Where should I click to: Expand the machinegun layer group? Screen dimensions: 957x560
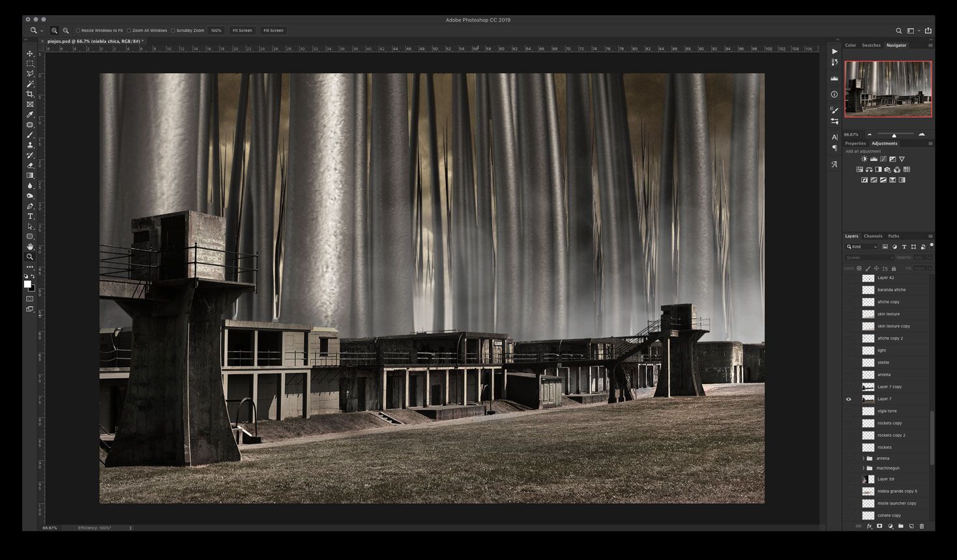coord(863,468)
